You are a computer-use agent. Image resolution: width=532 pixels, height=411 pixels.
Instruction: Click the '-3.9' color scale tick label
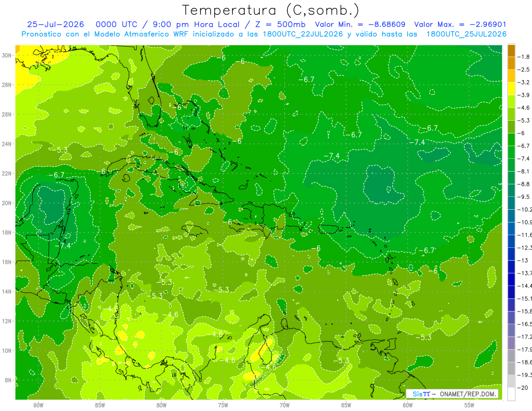coord(524,95)
